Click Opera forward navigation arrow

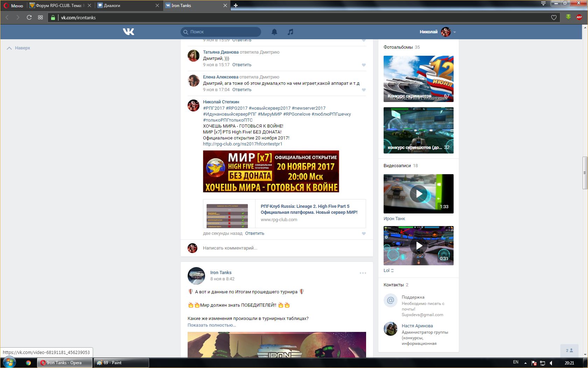point(18,18)
